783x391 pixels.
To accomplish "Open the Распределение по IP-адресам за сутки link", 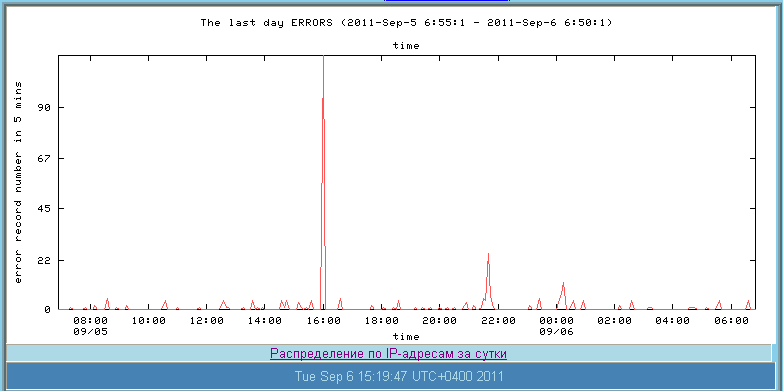I will [388, 354].
